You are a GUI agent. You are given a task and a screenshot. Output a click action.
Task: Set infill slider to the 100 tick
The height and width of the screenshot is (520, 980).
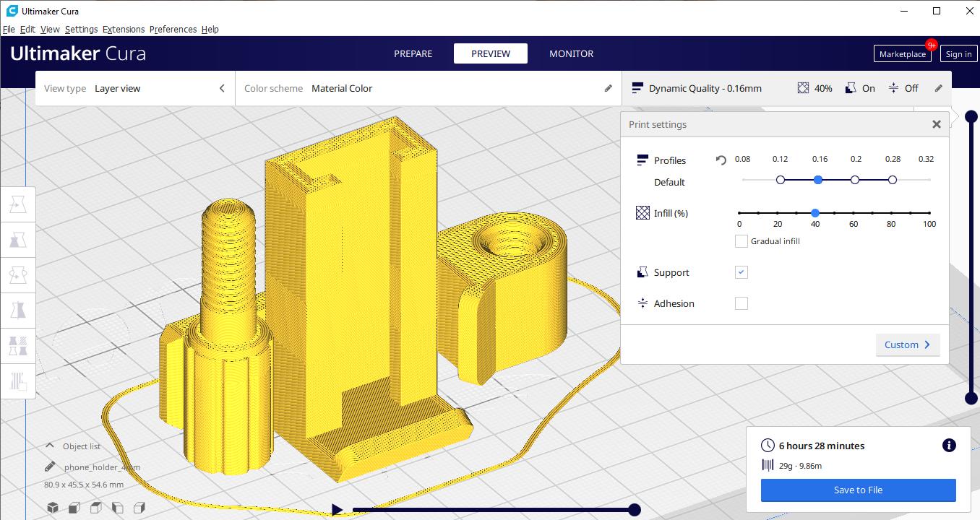929,213
